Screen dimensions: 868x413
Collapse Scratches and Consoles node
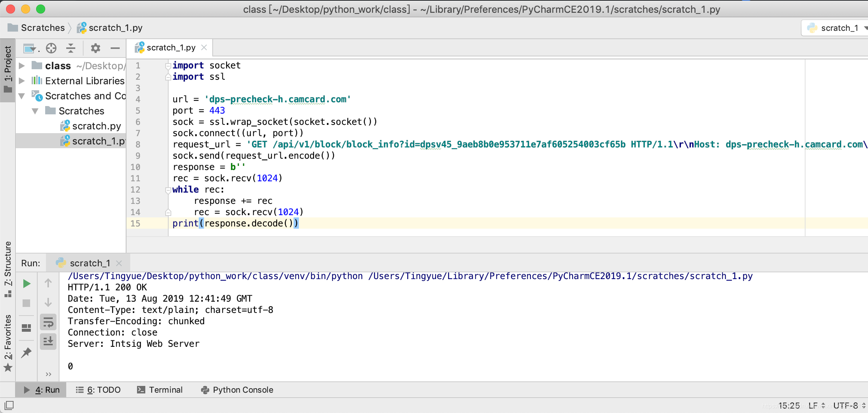click(x=22, y=96)
